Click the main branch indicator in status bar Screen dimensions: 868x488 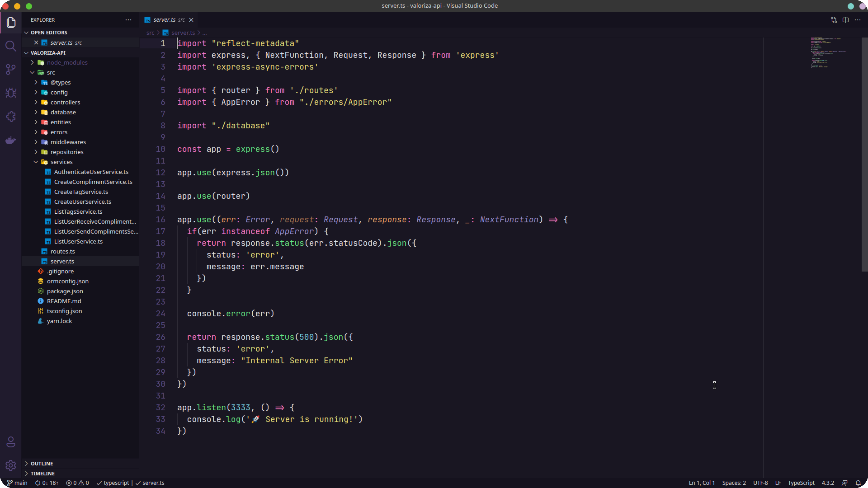tap(17, 483)
